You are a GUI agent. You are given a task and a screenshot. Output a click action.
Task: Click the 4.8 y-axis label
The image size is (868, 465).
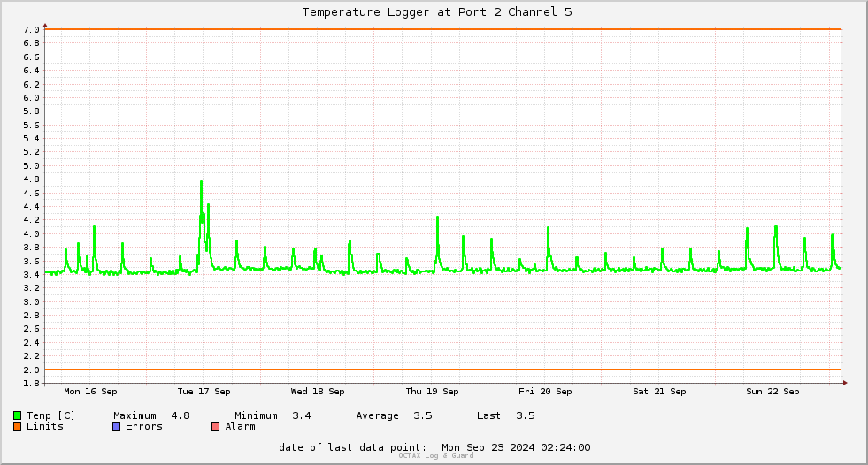[x=32, y=179]
